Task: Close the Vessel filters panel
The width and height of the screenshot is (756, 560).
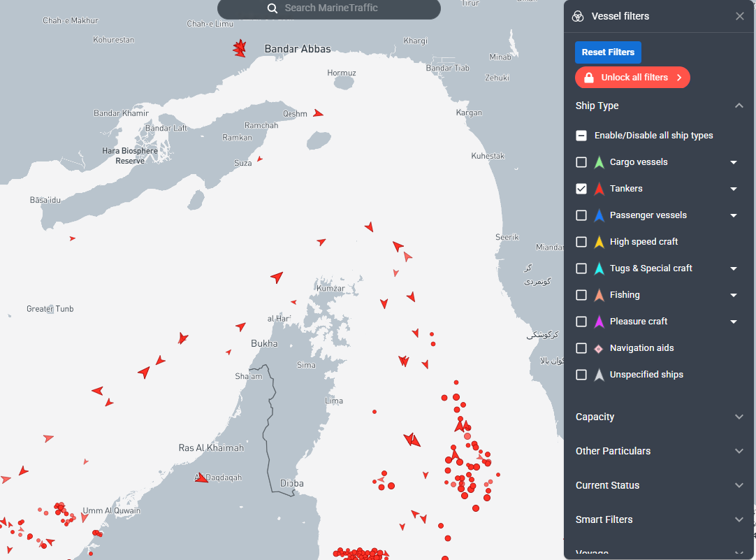Action: (x=740, y=16)
